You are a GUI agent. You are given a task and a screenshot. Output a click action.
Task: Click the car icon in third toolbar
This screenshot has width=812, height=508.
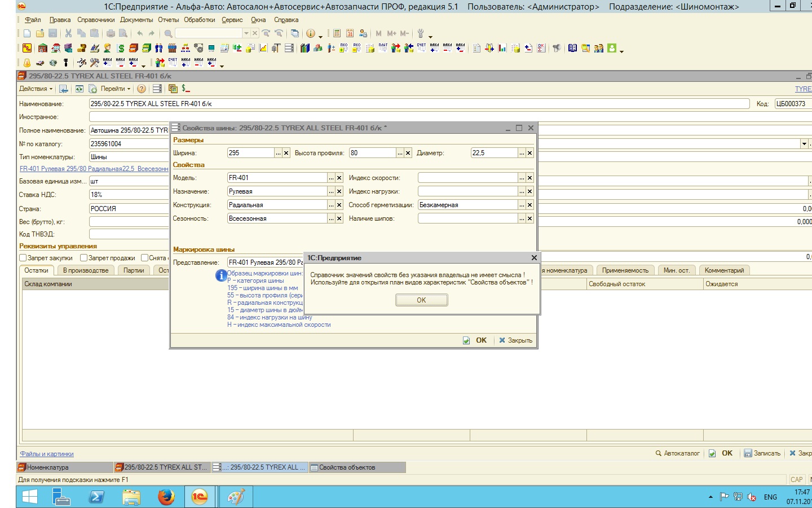pos(40,63)
